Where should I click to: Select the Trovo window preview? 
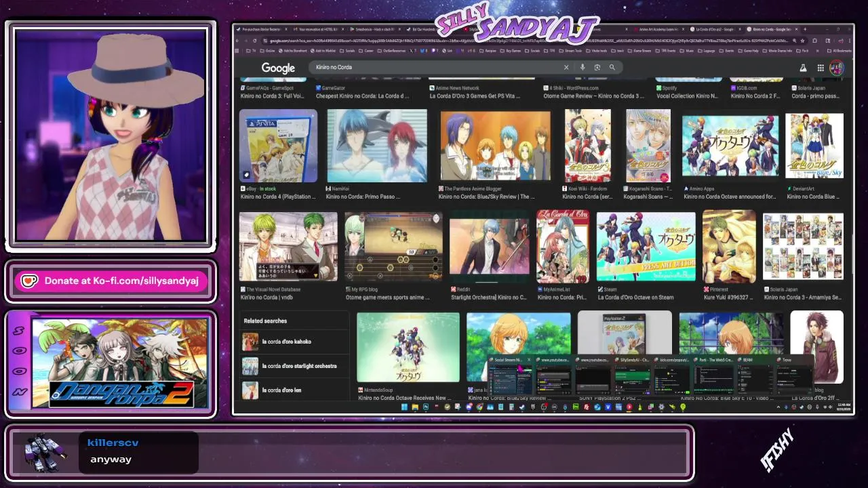coord(793,375)
